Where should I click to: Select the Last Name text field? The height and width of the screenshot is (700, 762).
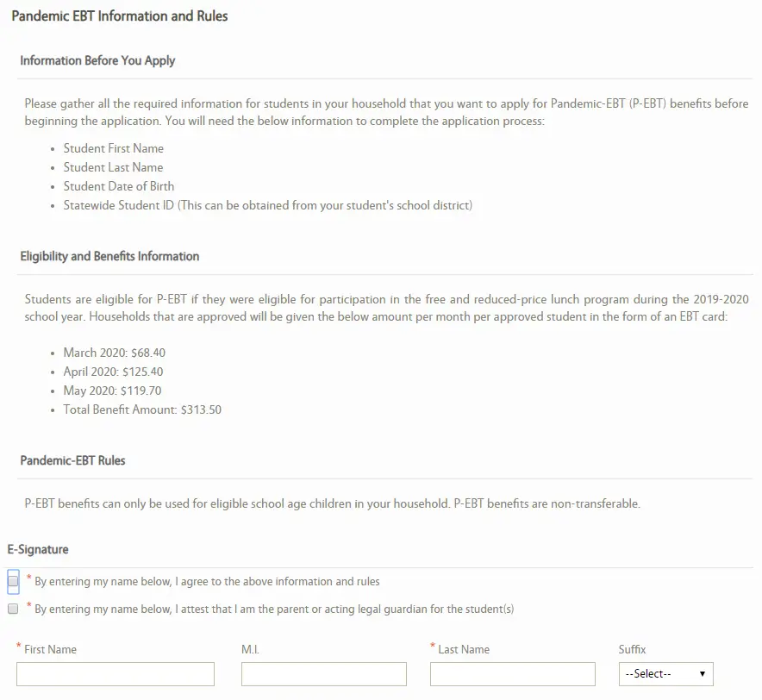[512, 673]
